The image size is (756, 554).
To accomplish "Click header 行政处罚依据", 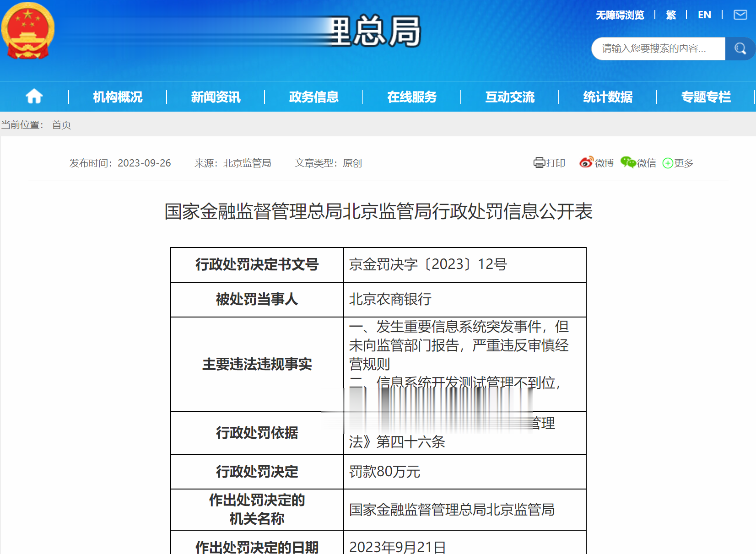I will coord(257,433).
